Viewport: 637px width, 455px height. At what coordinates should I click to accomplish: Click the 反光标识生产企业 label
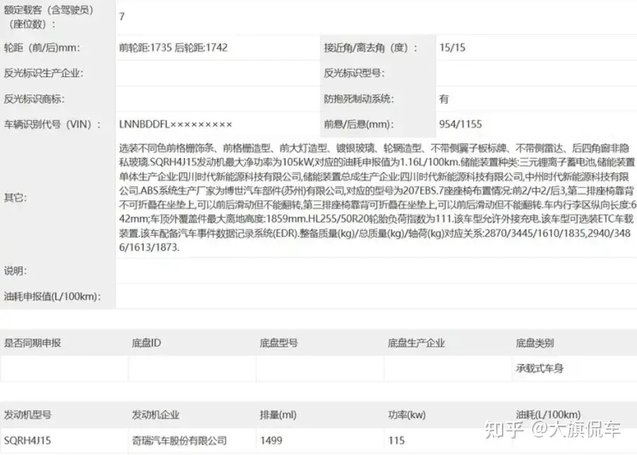click(x=43, y=73)
